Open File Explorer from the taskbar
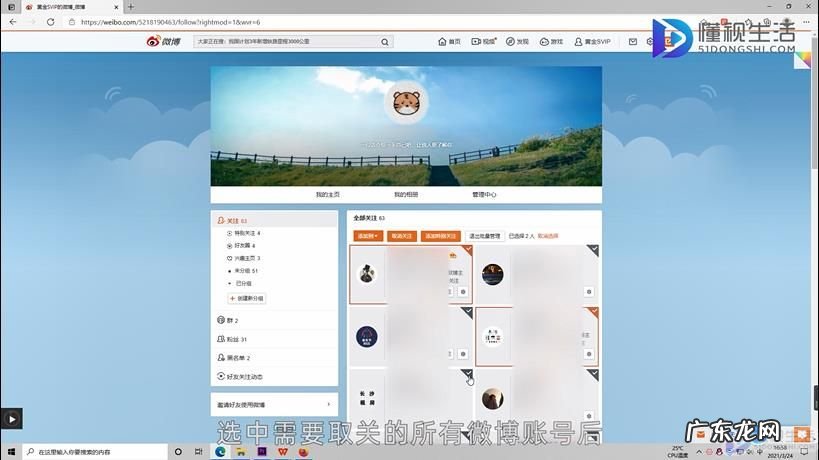819x460 pixels. point(241,452)
